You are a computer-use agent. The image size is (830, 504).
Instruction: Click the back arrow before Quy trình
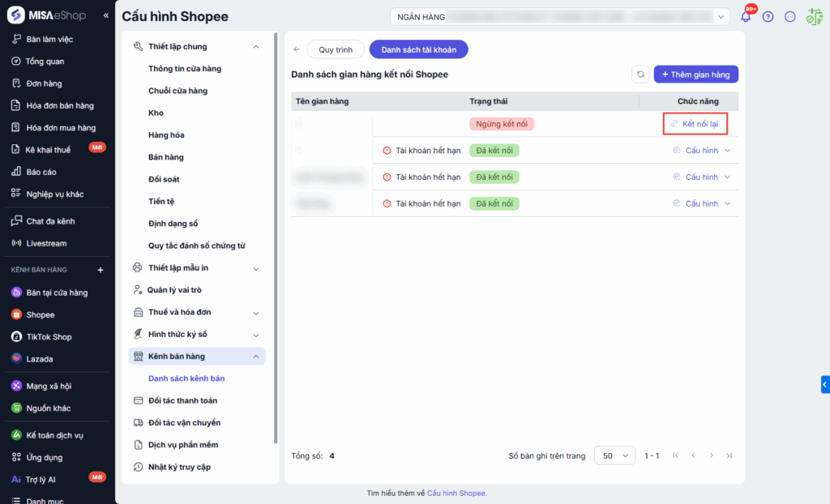297,49
